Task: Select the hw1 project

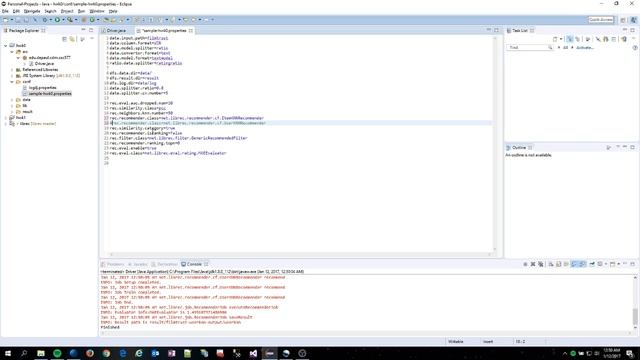Action: coord(20,118)
